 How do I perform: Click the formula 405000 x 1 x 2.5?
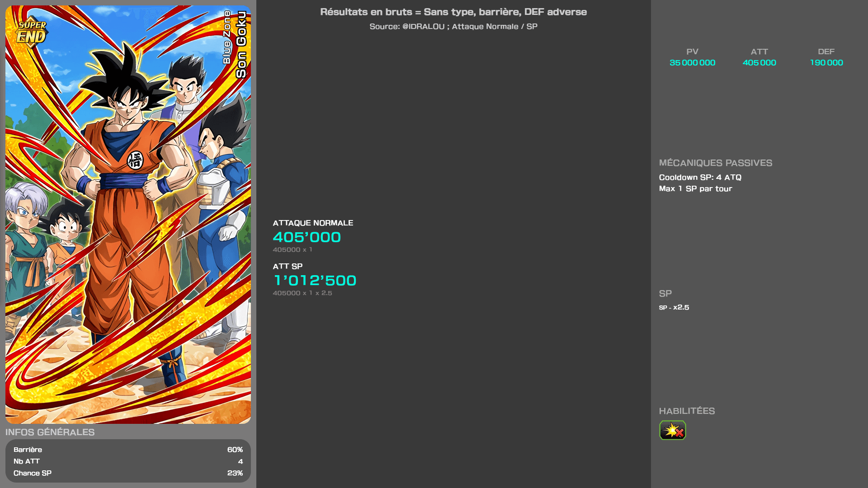pyautogui.click(x=302, y=293)
